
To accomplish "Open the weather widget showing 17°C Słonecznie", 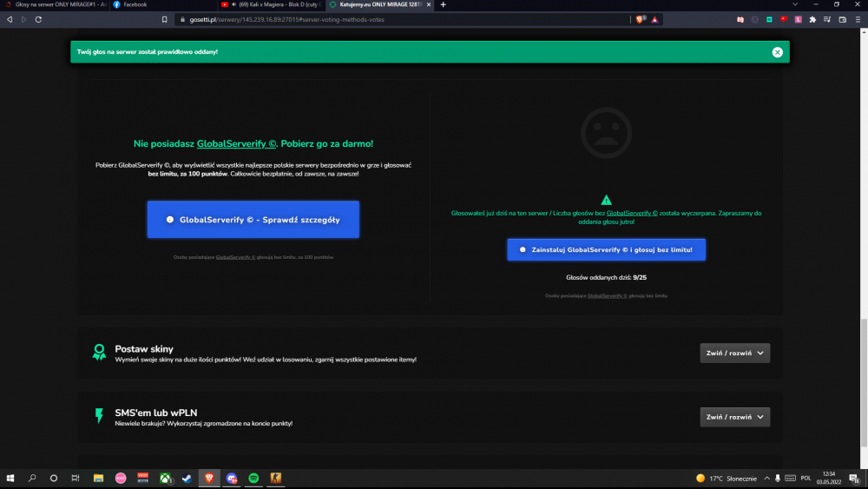I will [727, 479].
